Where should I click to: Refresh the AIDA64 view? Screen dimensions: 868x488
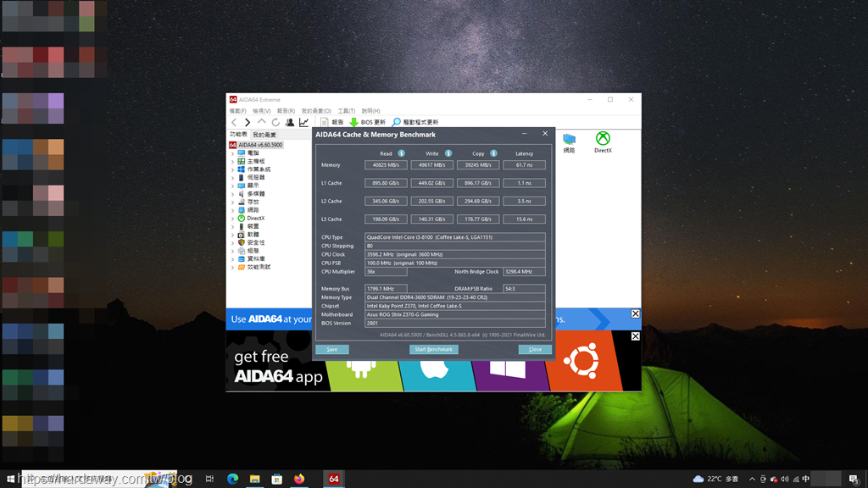point(275,122)
